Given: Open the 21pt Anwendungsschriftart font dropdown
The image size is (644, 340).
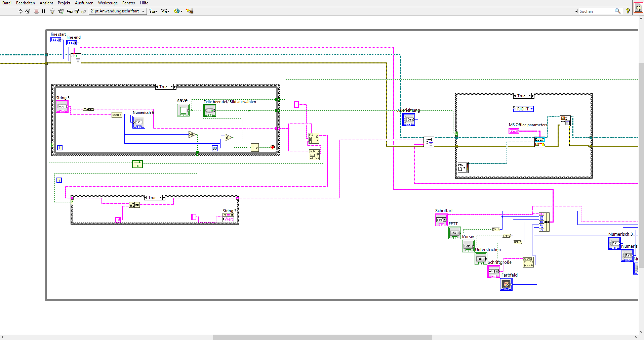Looking at the screenshot, I should [118, 11].
